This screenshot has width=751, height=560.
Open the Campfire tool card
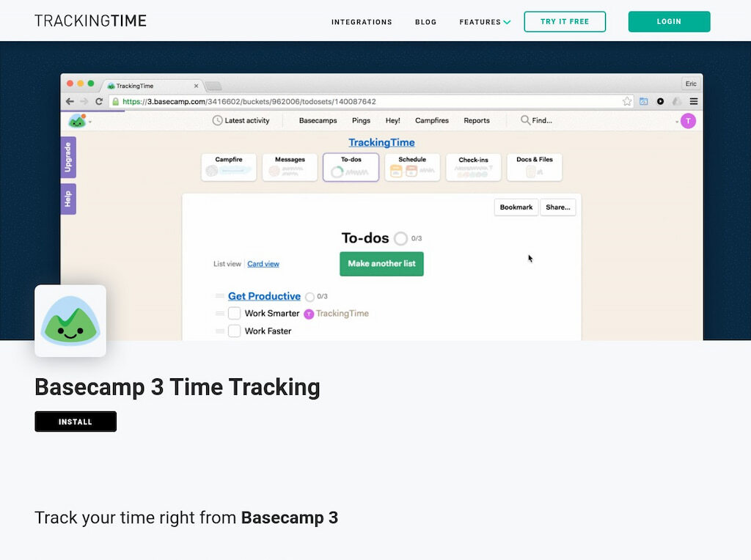(228, 167)
